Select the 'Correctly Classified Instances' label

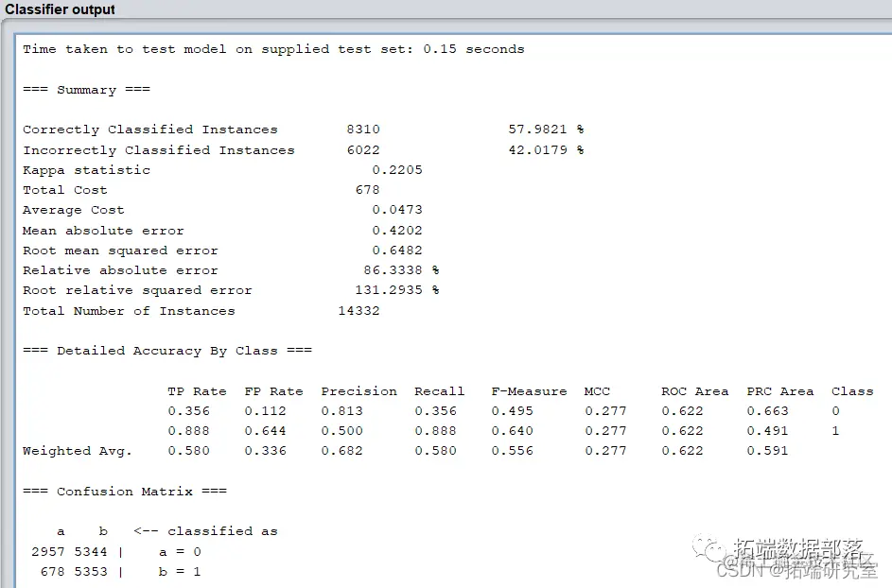coord(150,130)
